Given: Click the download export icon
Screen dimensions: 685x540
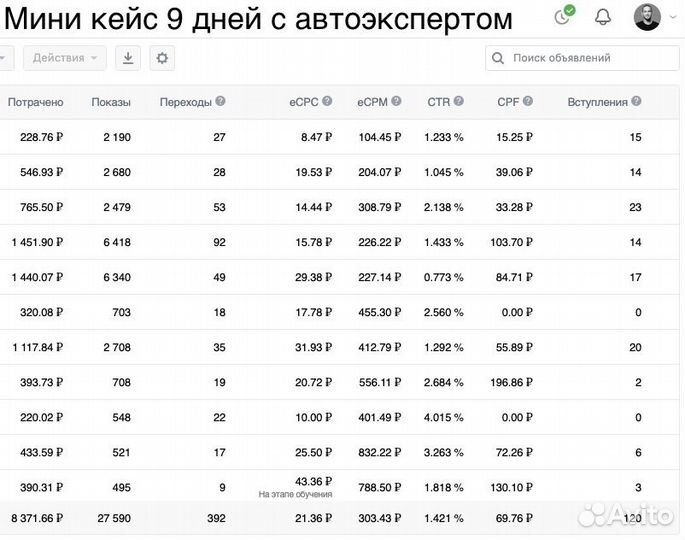Looking at the screenshot, I should click(128, 58).
